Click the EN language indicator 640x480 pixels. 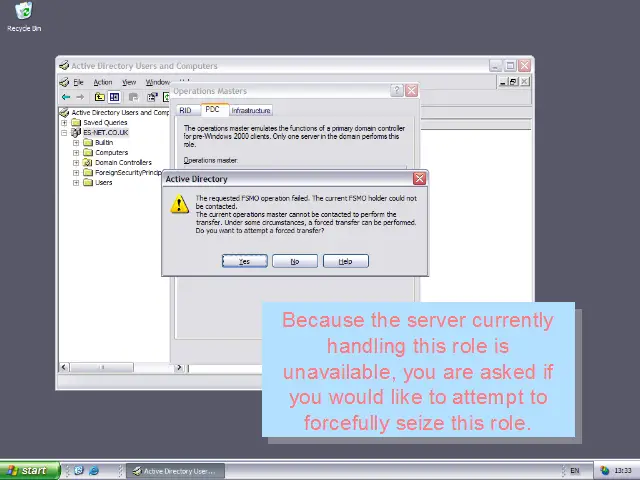point(575,471)
